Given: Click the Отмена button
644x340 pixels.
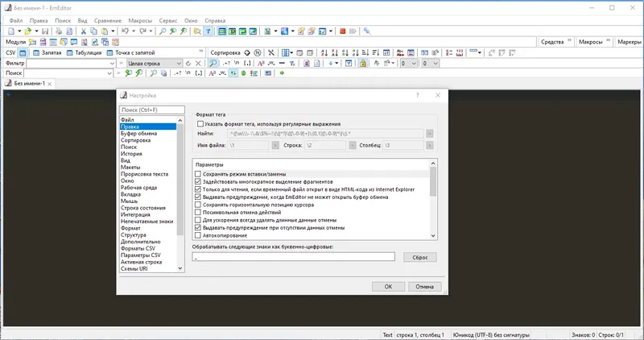Looking at the screenshot, I should point(425,287).
